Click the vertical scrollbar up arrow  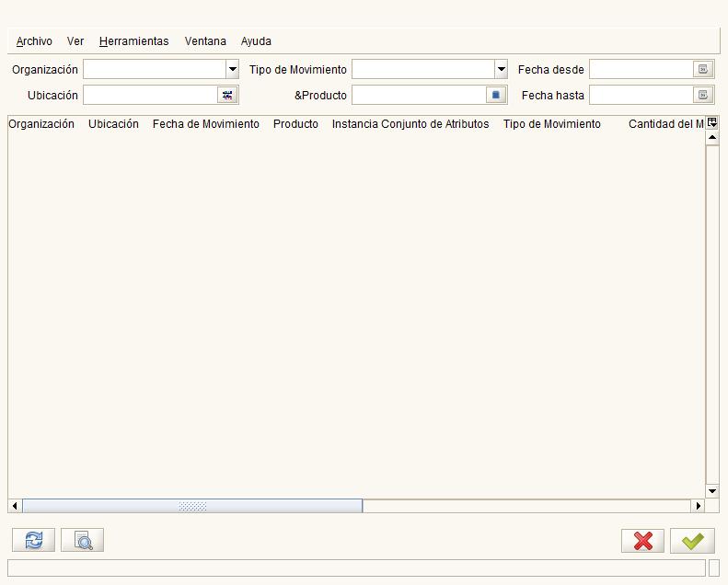(x=712, y=138)
